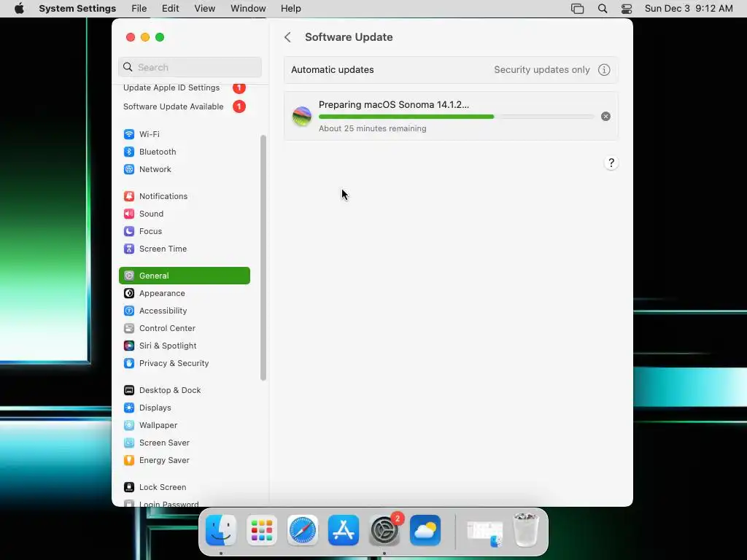747x560 pixels.
Task: Open Siri & Spotlight settings
Action: click(x=185, y=346)
